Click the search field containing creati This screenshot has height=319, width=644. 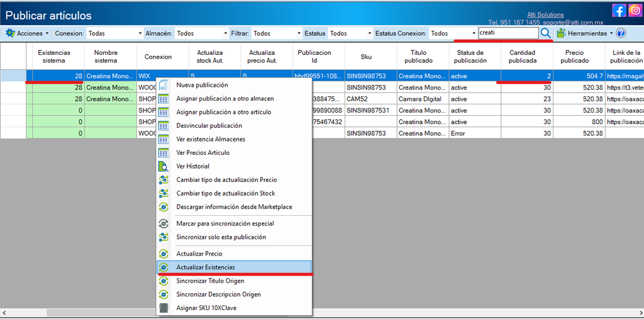[x=508, y=33]
